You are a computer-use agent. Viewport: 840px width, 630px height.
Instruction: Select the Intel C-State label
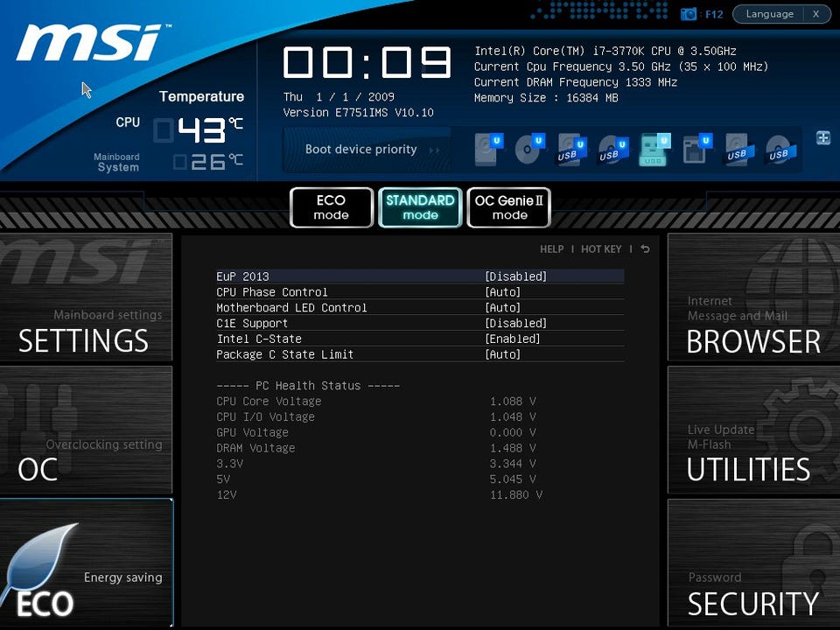click(x=259, y=339)
